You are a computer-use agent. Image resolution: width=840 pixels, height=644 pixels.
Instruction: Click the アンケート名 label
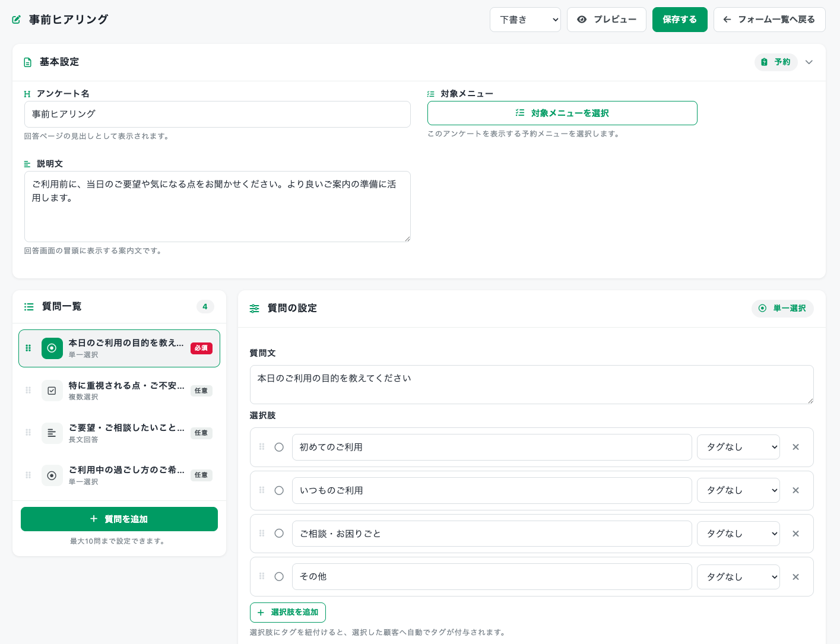[63, 94]
